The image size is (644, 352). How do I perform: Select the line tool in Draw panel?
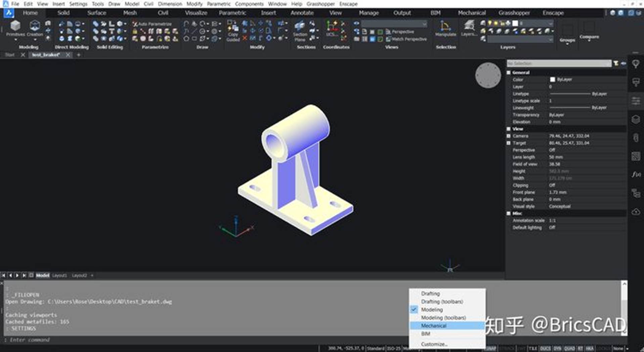(x=194, y=31)
